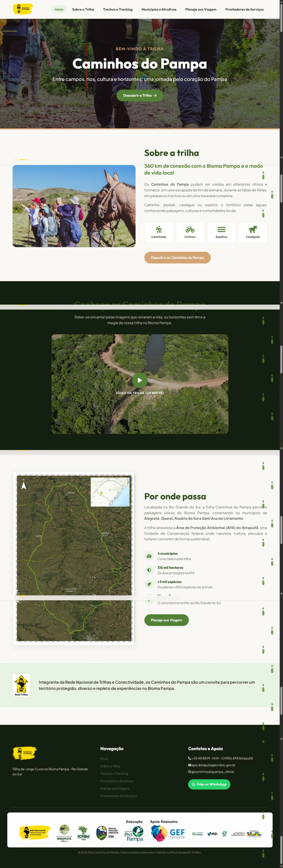Go to Sobre a Trilha menu item

coord(83,9)
